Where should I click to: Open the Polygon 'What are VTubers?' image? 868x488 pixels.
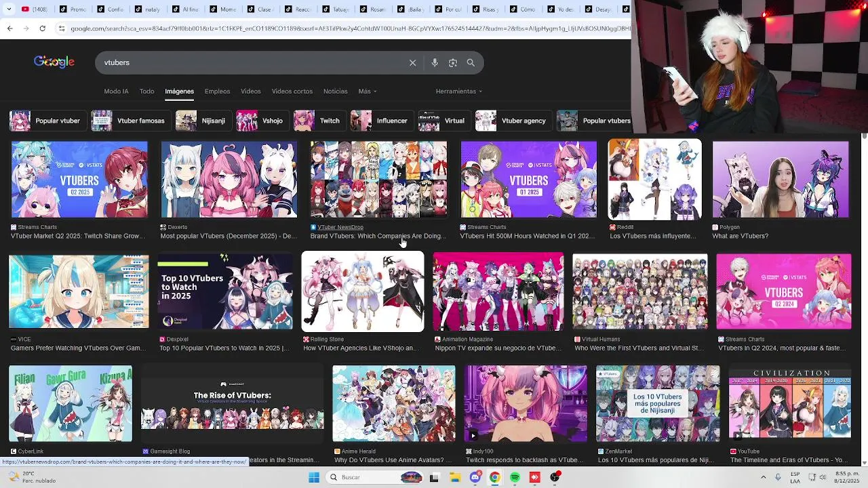click(781, 179)
